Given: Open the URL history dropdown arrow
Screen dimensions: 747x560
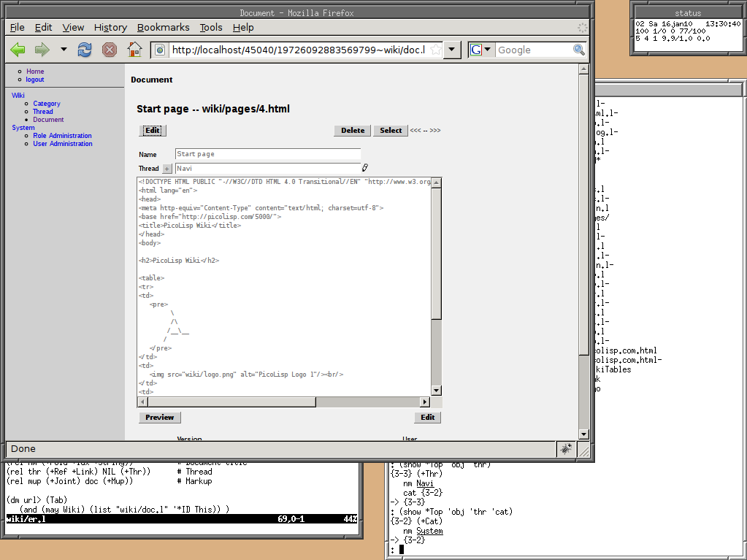Looking at the screenshot, I should tap(451, 50).
